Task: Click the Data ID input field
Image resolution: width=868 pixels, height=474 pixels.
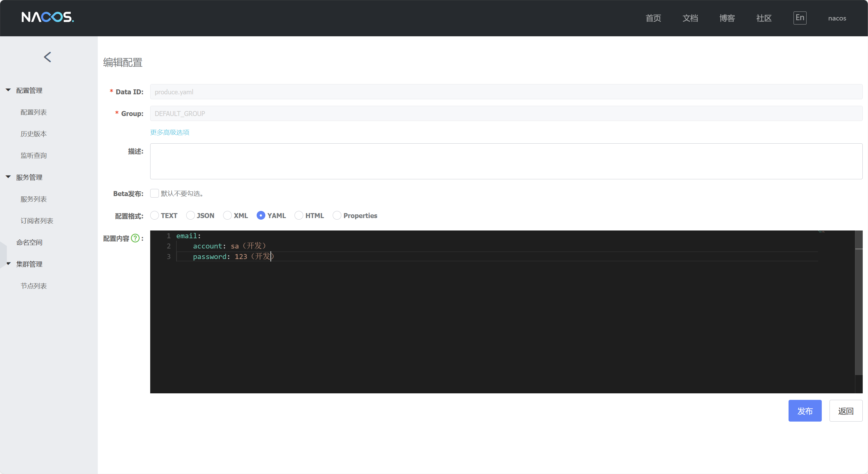Action: (x=506, y=92)
